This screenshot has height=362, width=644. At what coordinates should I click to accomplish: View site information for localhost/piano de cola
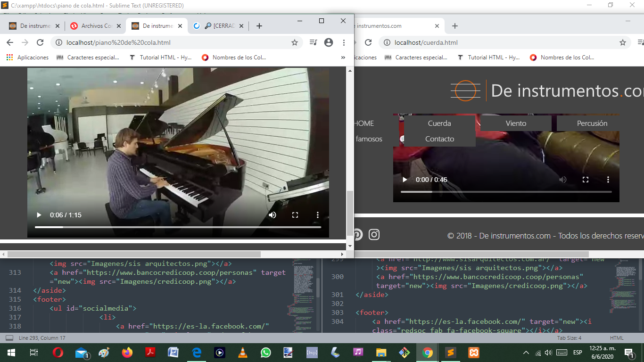(x=59, y=42)
